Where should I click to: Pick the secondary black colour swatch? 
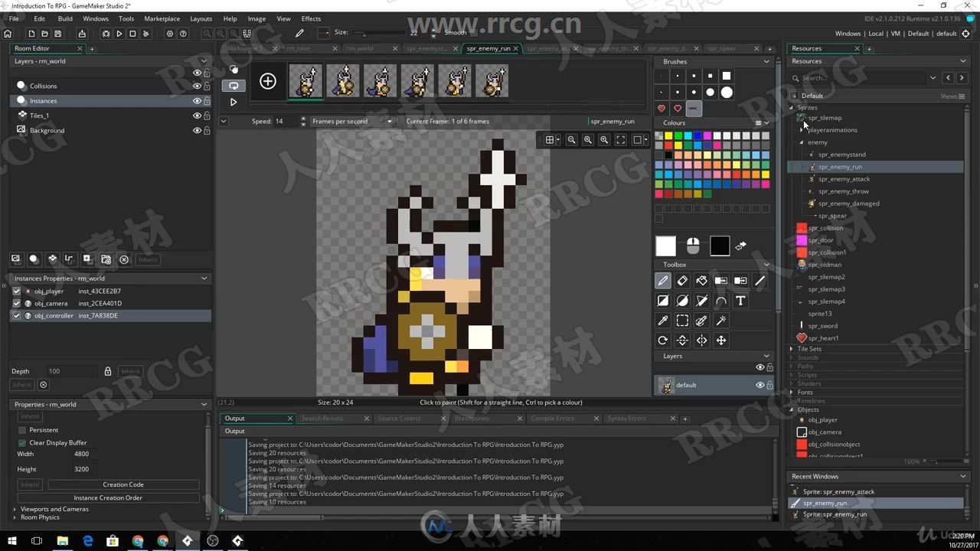click(720, 246)
